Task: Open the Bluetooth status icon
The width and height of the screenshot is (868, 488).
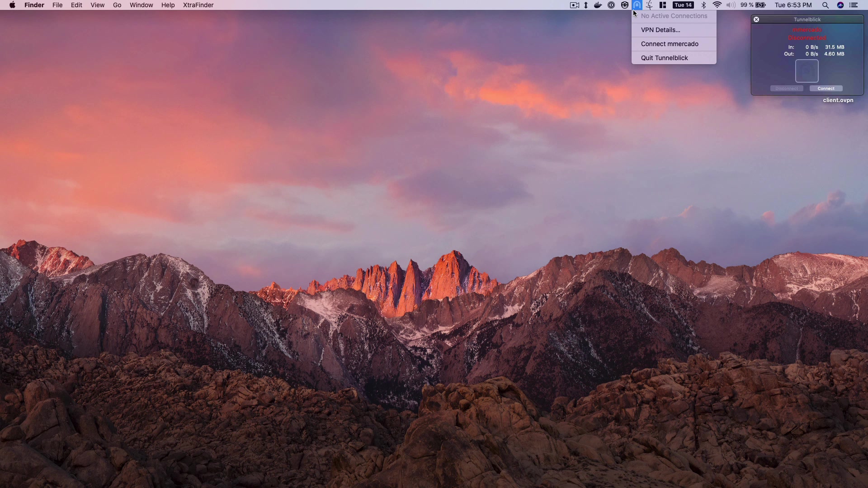Action: [703, 5]
